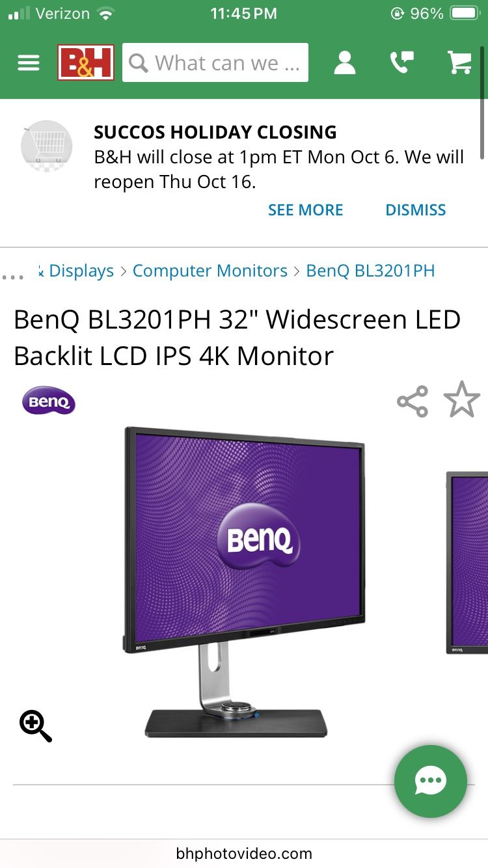Dismiss the holiday closing notice

tap(416, 210)
